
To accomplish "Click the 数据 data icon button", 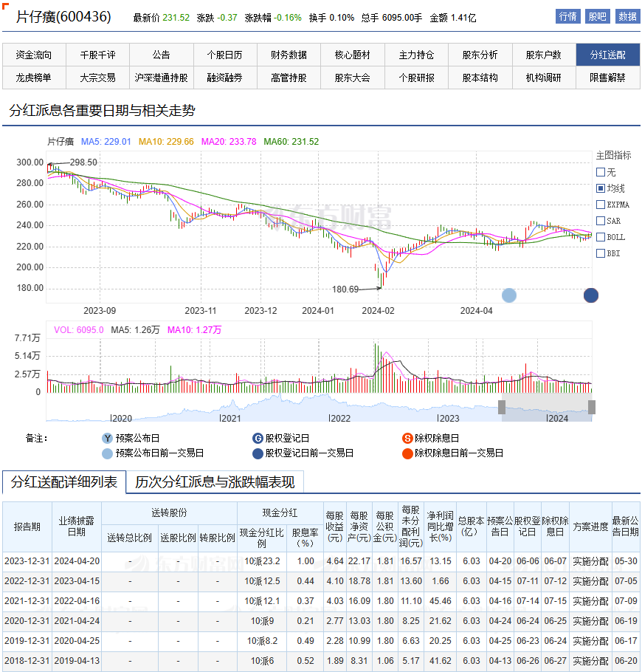I will pos(627,16).
